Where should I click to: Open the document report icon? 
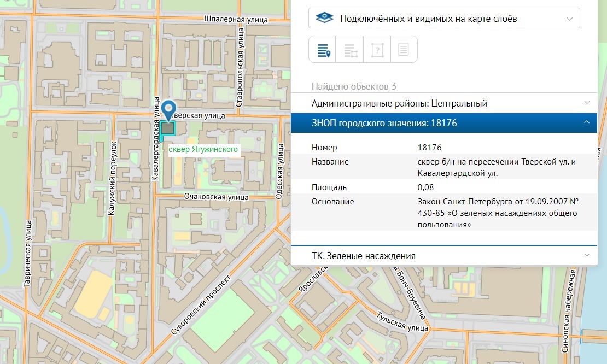404,50
